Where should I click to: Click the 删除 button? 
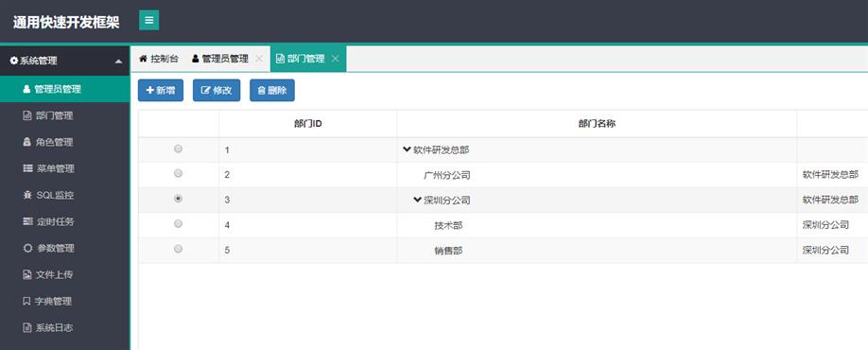pyautogui.click(x=272, y=90)
